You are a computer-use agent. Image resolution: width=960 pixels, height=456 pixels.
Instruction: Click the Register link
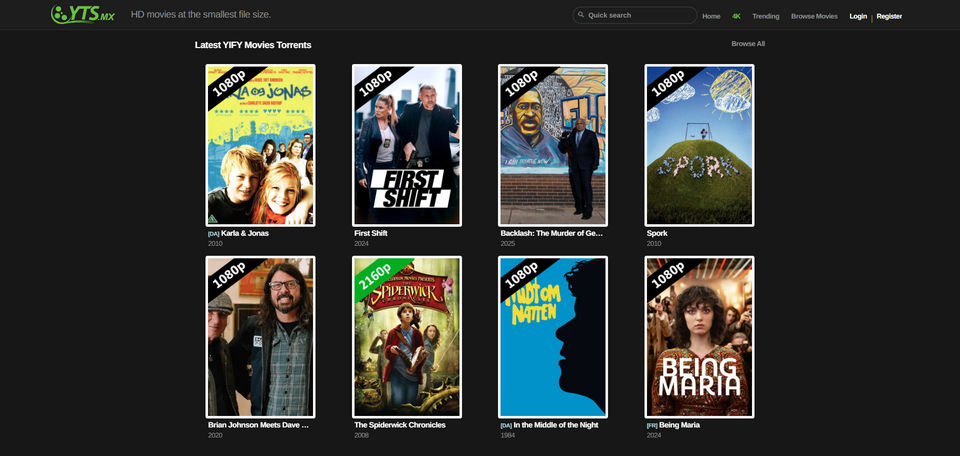click(x=889, y=17)
